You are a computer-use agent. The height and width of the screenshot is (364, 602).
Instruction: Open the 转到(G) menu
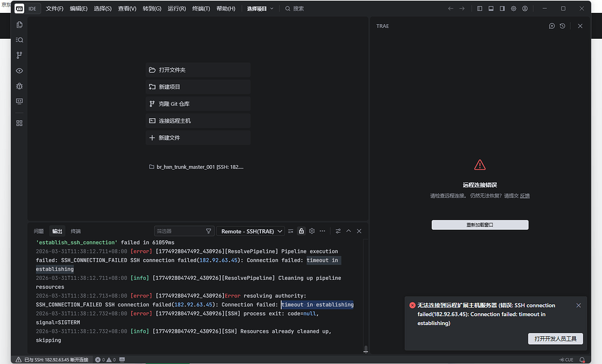[x=152, y=8]
